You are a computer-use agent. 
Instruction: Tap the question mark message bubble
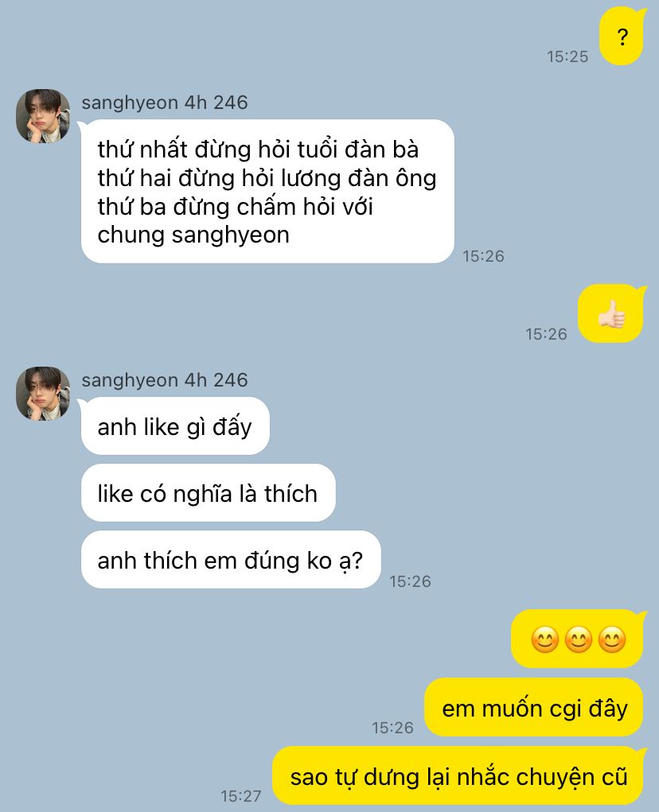point(622,37)
